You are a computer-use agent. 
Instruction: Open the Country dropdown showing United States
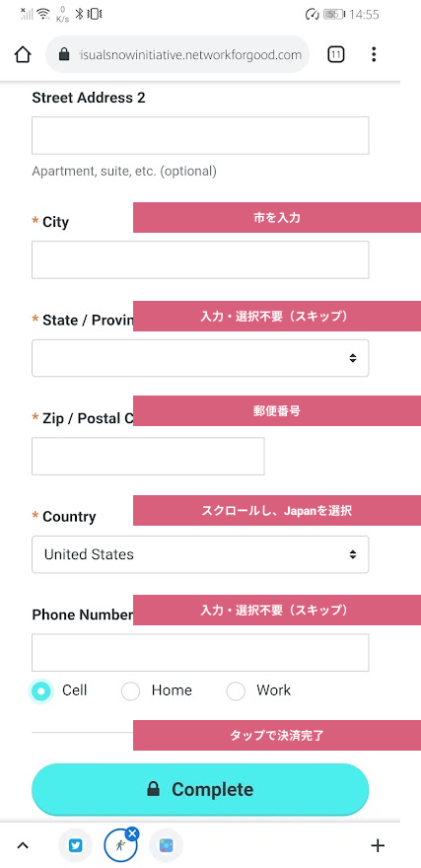click(x=200, y=554)
